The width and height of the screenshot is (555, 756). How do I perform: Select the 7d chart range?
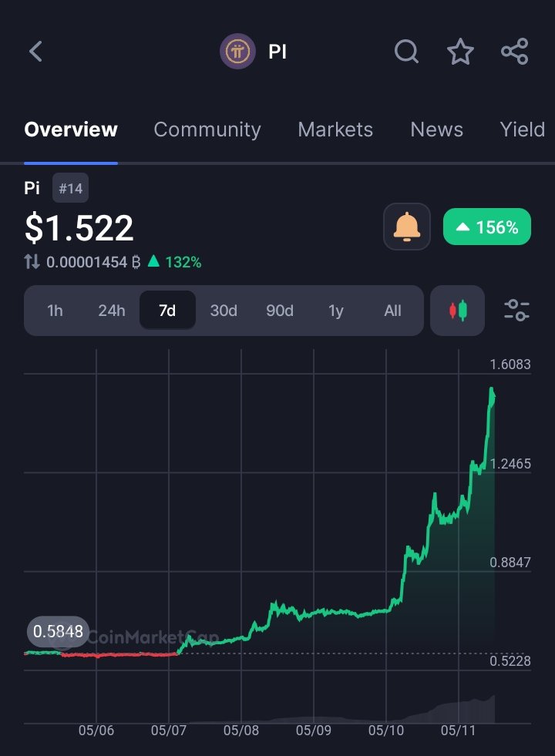[167, 311]
